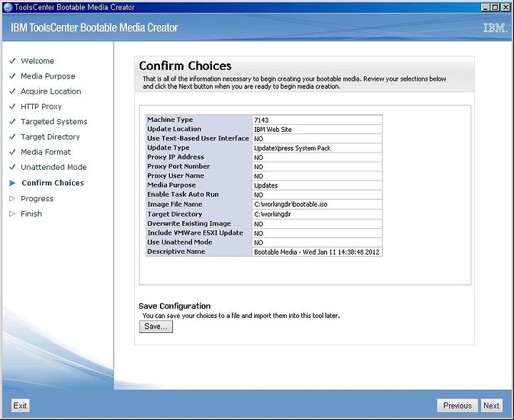
Task: Select Target Directory step
Action: pyautogui.click(x=50, y=137)
